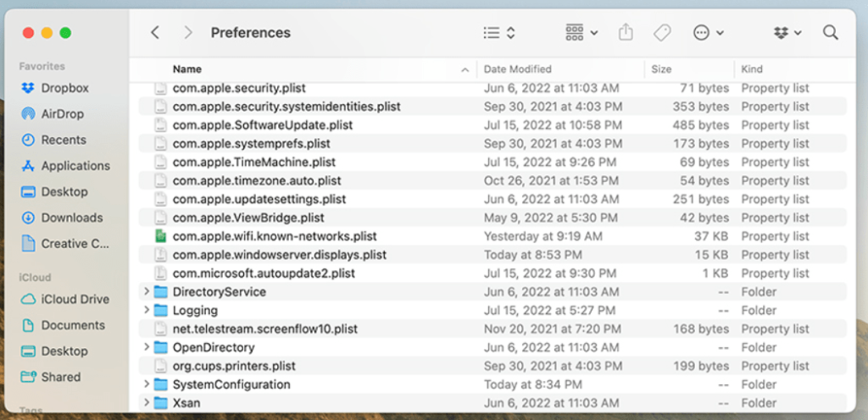This screenshot has width=868, height=420.
Task: Sort by Date Modified column header
Action: click(518, 69)
